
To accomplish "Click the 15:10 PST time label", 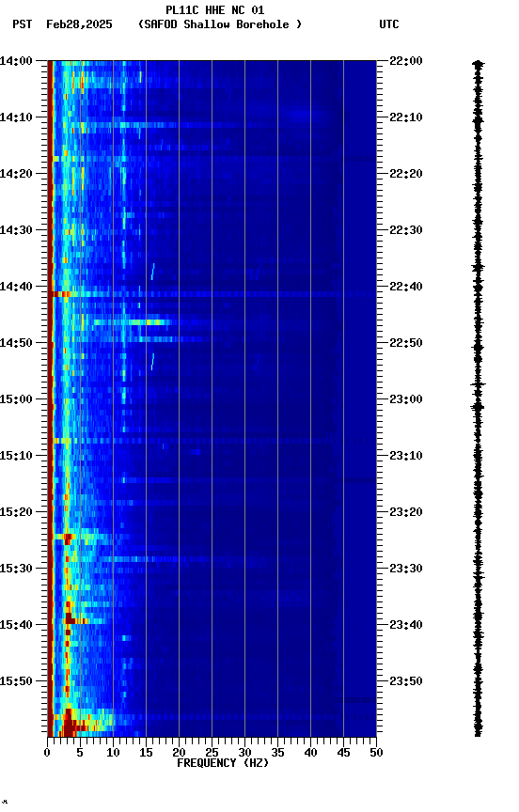I will [16, 456].
